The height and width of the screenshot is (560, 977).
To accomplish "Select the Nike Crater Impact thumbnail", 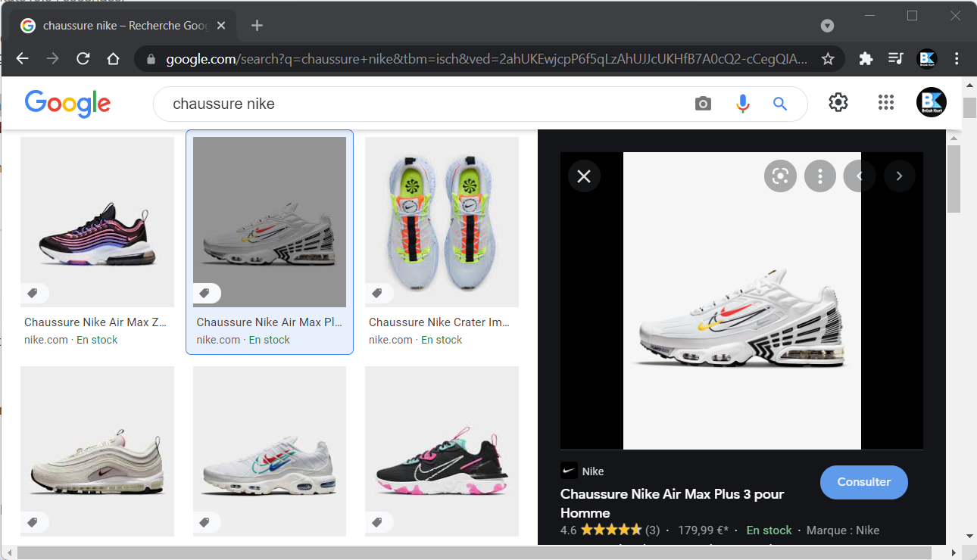I will pyautogui.click(x=442, y=222).
